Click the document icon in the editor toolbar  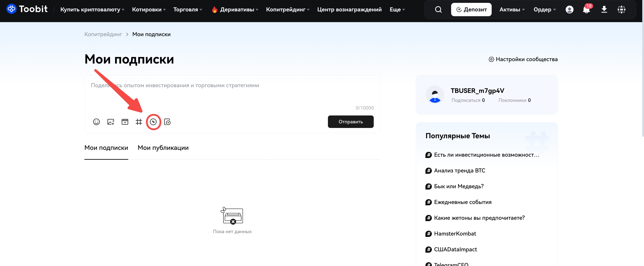(167, 122)
